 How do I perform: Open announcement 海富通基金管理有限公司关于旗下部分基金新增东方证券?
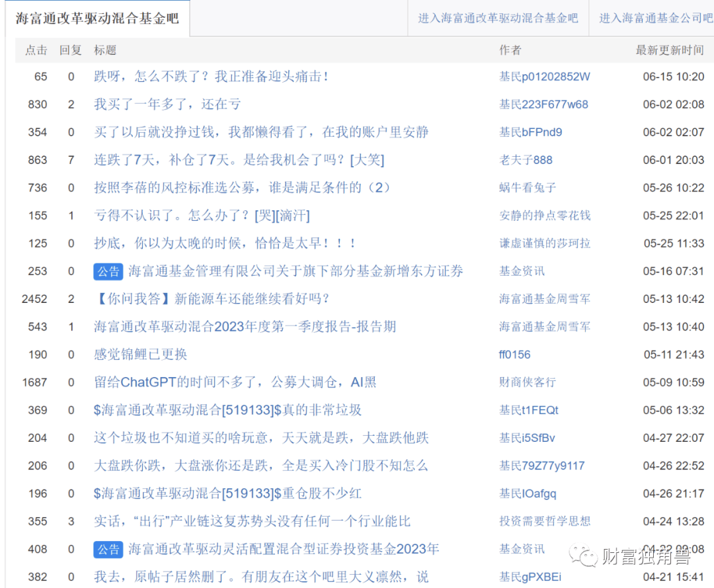pyautogui.click(x=296, y=271)
